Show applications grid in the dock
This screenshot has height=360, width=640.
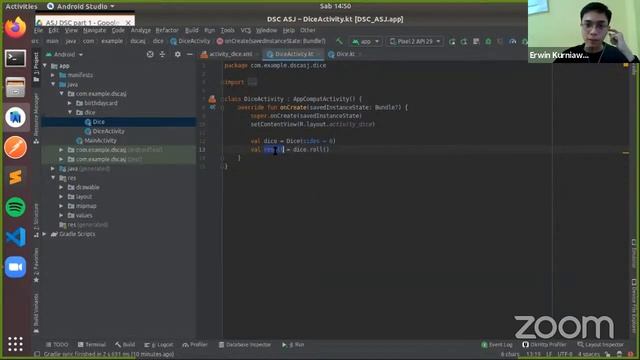(x=16, y=344)
